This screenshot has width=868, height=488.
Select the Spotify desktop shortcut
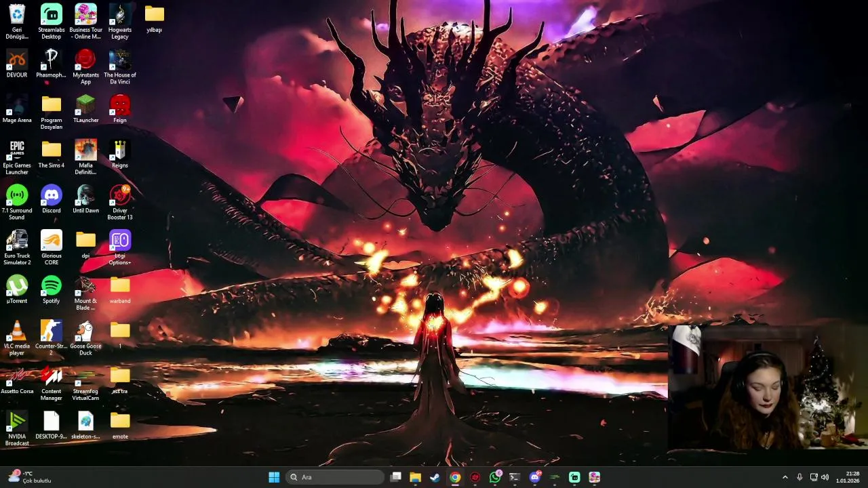coord(51,289)
